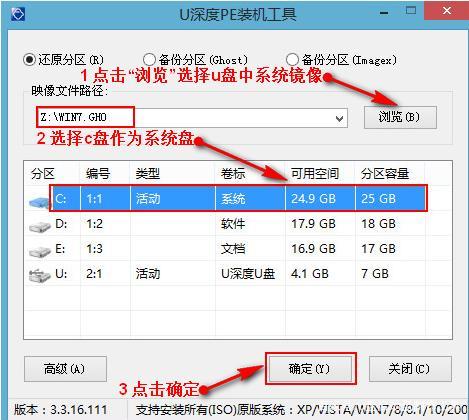
Task: Click the 系统 volume label cell
Action: tap(233, 199)
